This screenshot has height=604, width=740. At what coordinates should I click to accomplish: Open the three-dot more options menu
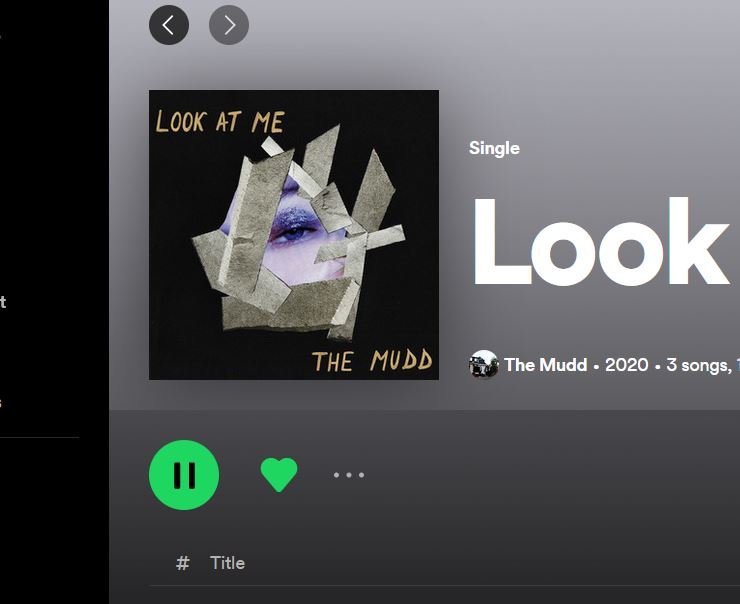tap(349, 475)
